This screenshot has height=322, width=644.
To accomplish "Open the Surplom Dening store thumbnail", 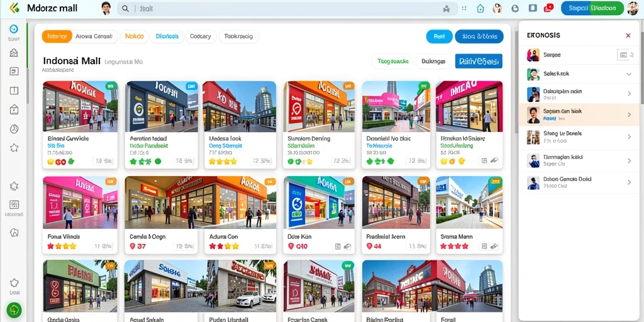I will coord(319,106).
